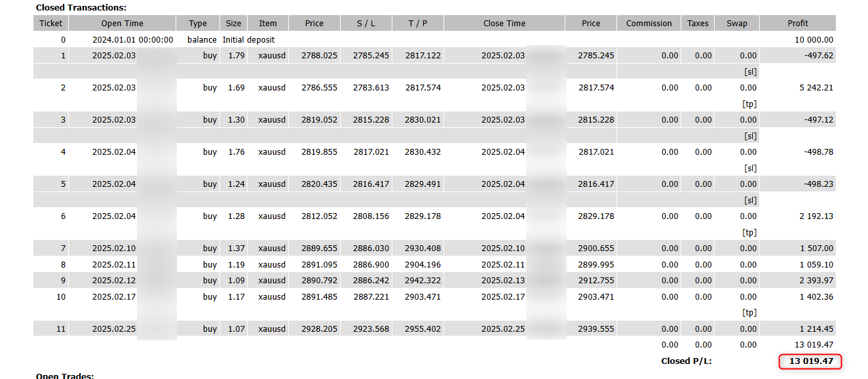Click the Closed Transactions heading
The width and height of the screenshot is (868, 379).
(x=81, y=8)
